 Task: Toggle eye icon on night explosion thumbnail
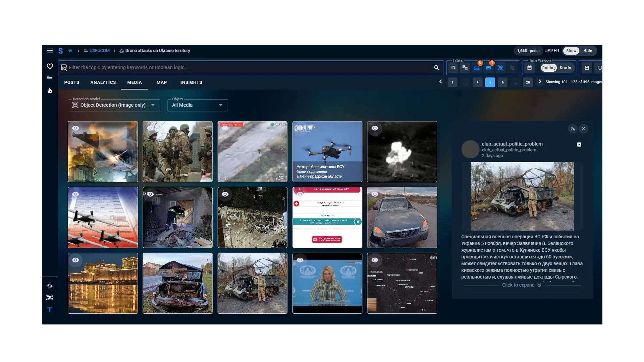tap(375, 128)
